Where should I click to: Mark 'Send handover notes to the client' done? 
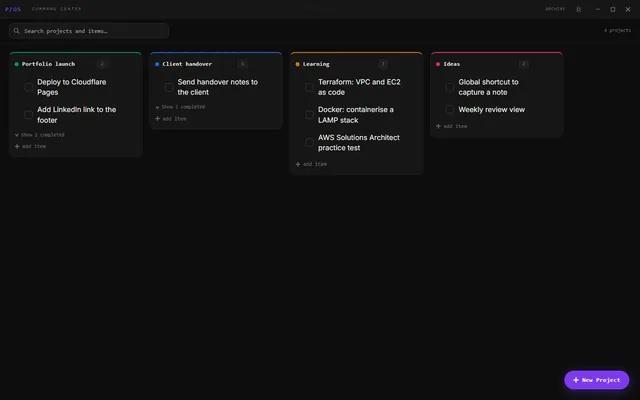tap(169, 87)
